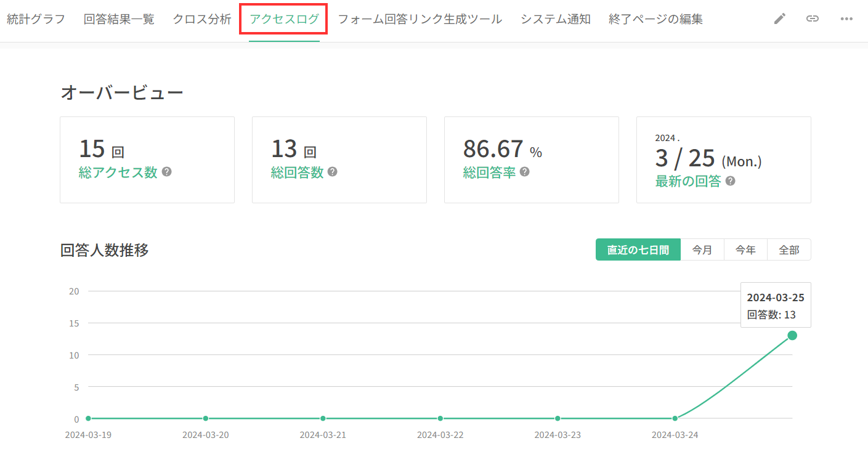Click the 15 回 access count value

pos(102,149)
